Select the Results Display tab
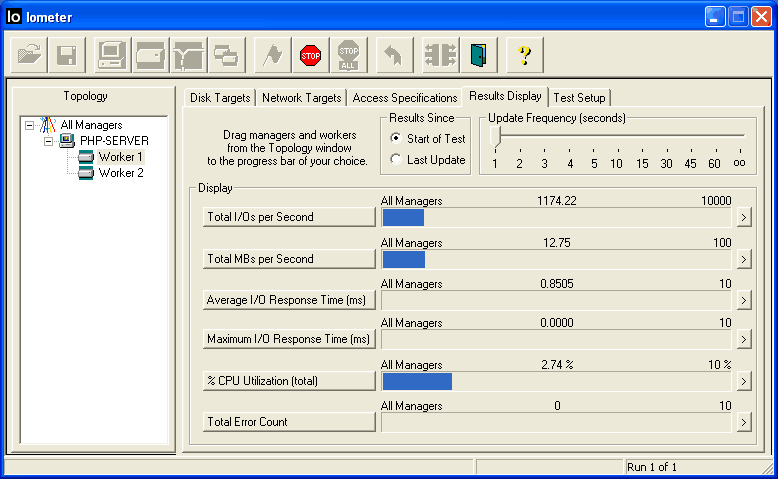This screenshot has height=479, width=778. tap(505, 96)
